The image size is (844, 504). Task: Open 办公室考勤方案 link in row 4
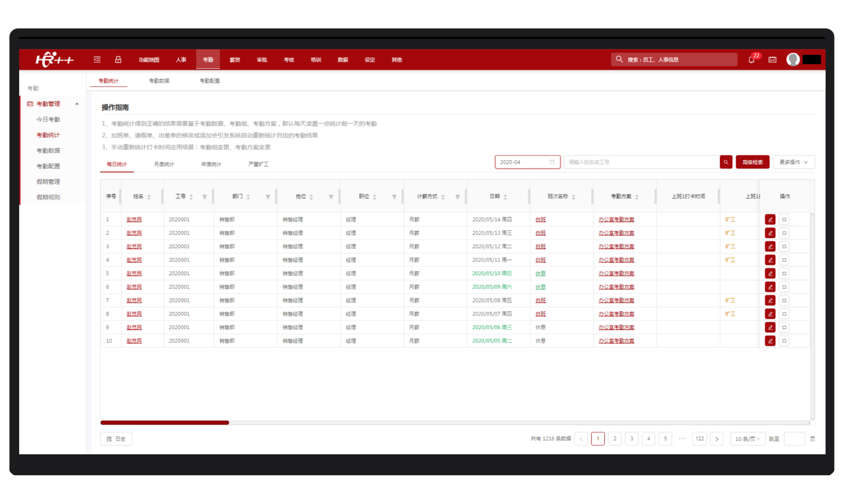tap(616, 260)
